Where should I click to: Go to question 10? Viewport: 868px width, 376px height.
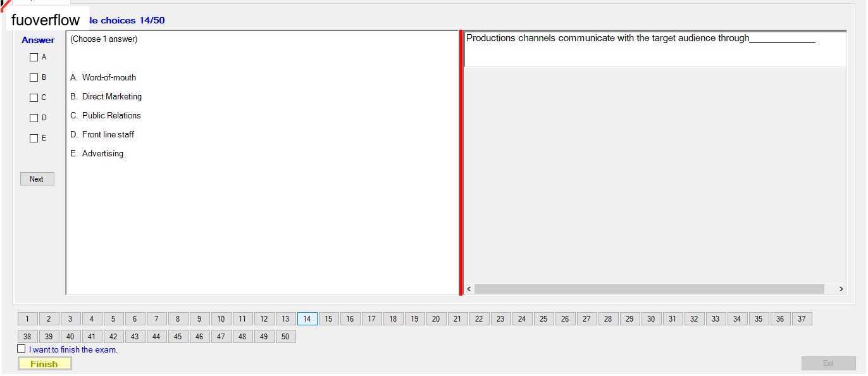click(221, 319)
